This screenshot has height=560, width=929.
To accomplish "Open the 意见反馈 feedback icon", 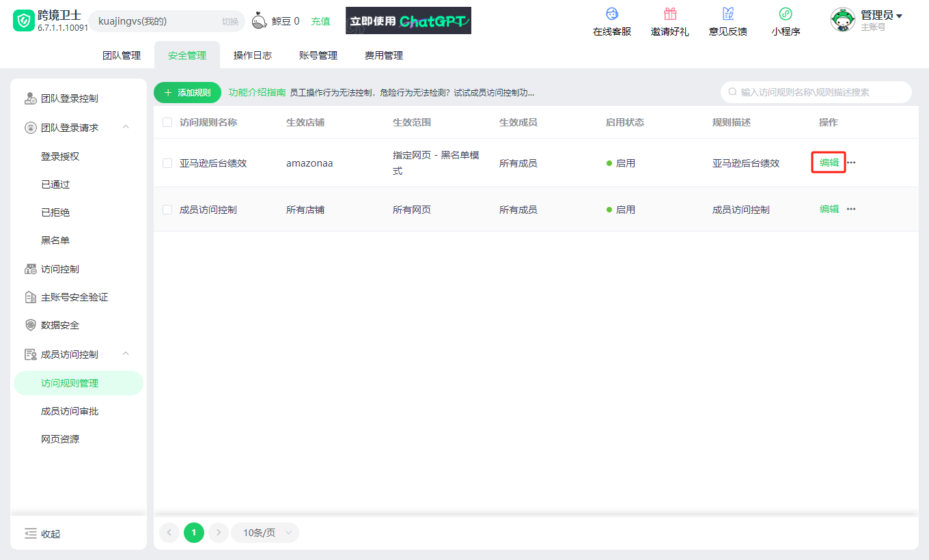I will (728, 14).
